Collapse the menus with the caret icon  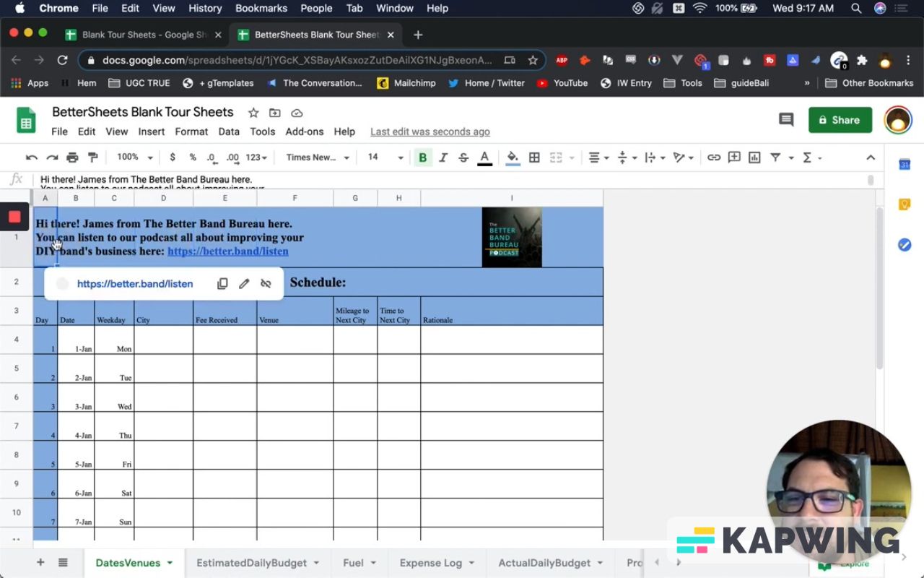871,158
